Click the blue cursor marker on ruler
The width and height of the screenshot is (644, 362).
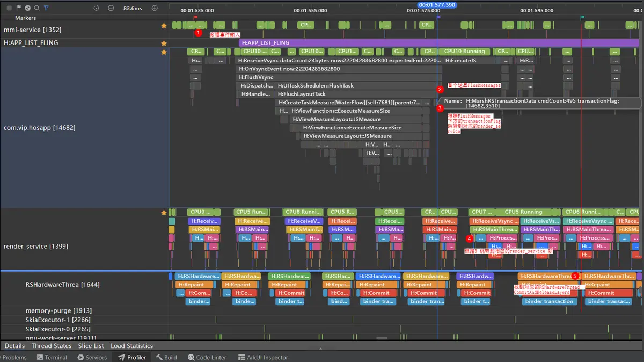coord(438,18)
